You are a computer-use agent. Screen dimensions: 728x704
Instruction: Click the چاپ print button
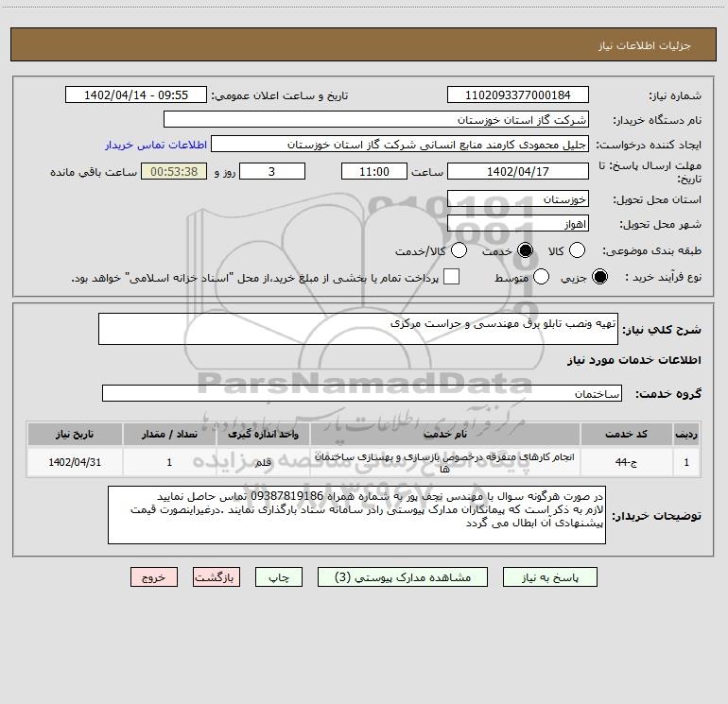point(279,577)
